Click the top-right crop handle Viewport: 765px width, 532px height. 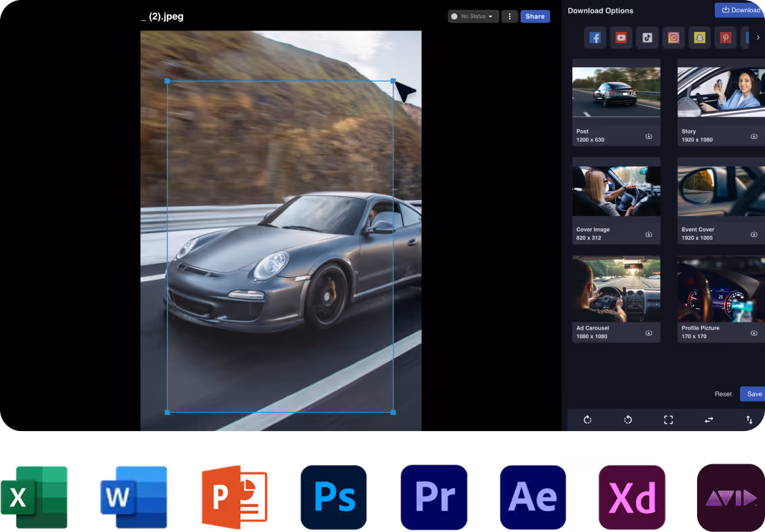[x=393, y=81]
